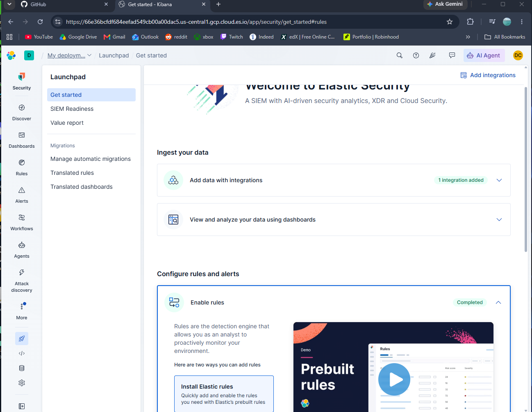Click Launchpad breadcrumb link
This screenshot has width=532, height=412.
(114, 55)
